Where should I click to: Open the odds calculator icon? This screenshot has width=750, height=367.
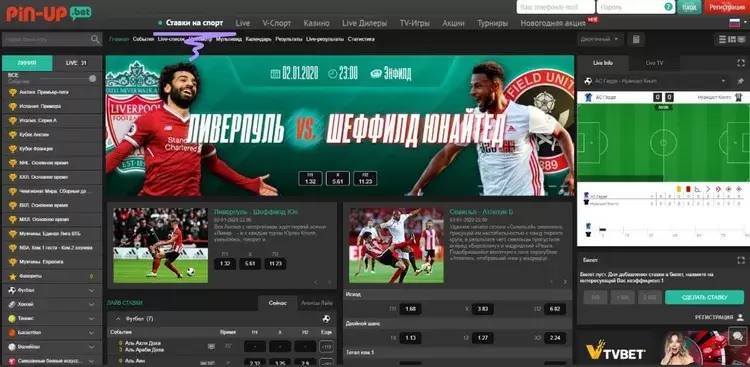click(x=636, y=39)
